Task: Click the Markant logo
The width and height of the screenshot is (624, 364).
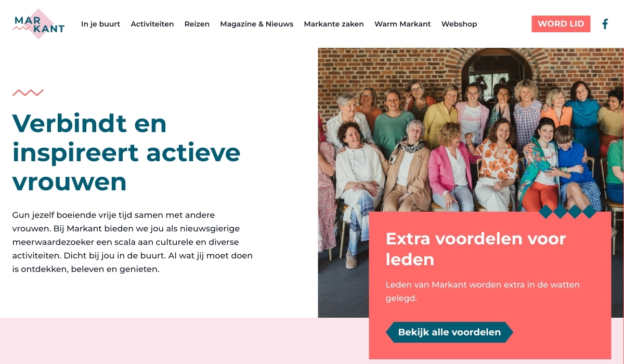Action: tap(38, 24)
